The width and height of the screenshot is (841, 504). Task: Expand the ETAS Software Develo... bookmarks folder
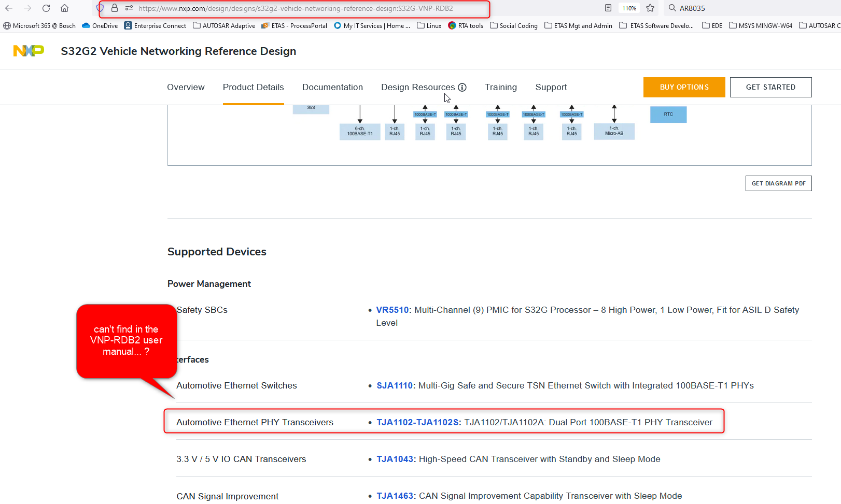[x=656, y=25]
